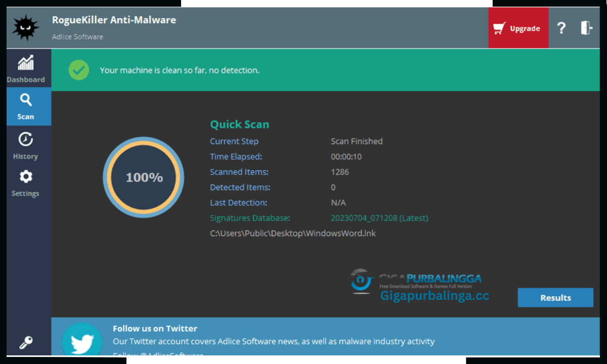Image resolution: width=607 pixels, height=364 pixels.
Task: Click the Twitter bird icon
Action: coord(82,340)
